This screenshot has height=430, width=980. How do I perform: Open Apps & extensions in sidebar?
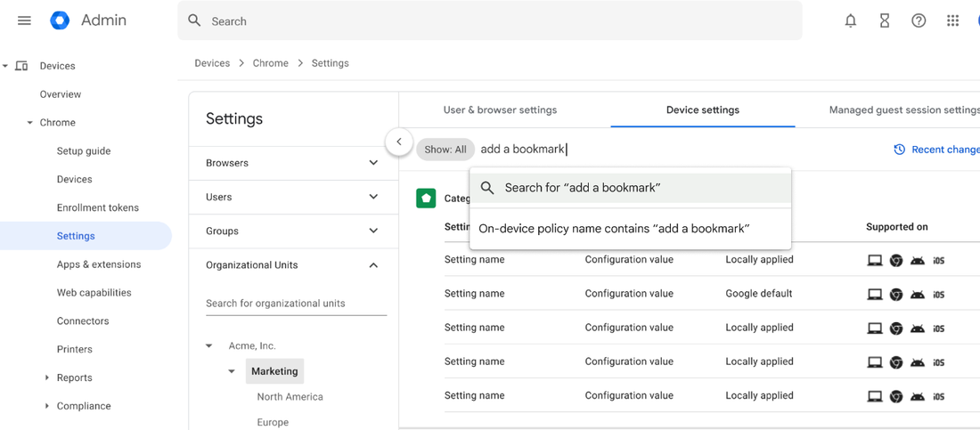click(99, 264)
